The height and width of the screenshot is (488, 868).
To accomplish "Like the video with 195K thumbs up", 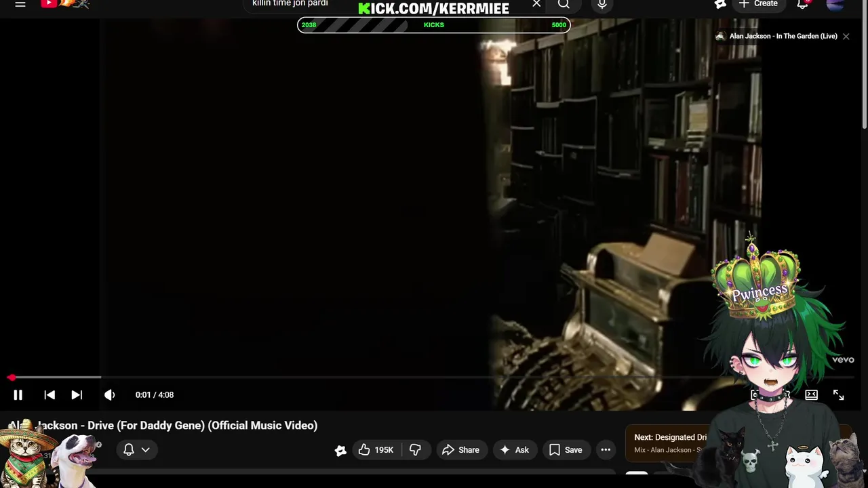I will pyautogui.click(x=376, y=450).
